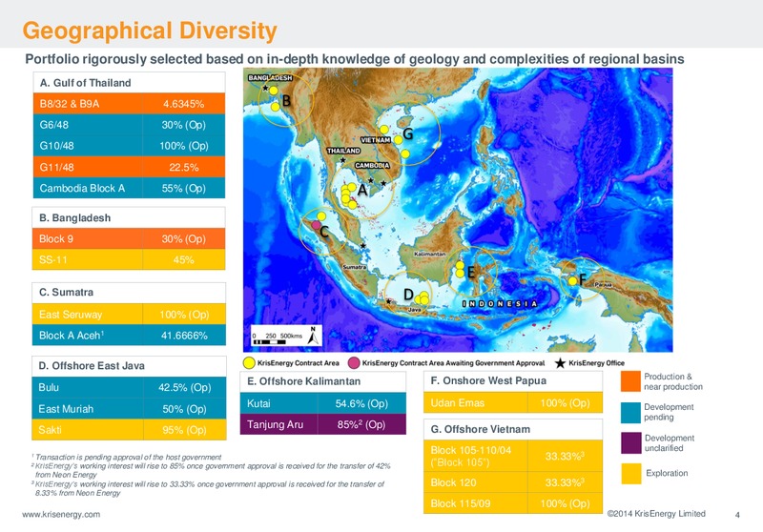This screenshot has height=532, width=763.
Task: Click the BANGLADESH map label
Action: [270, 78]
